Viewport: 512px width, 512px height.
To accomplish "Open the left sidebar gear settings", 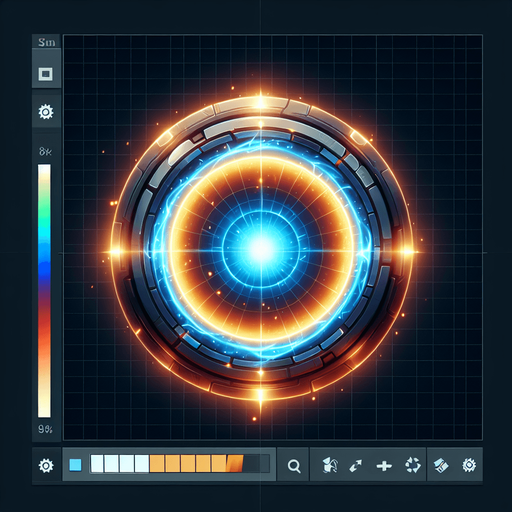I will click(46, 112).
